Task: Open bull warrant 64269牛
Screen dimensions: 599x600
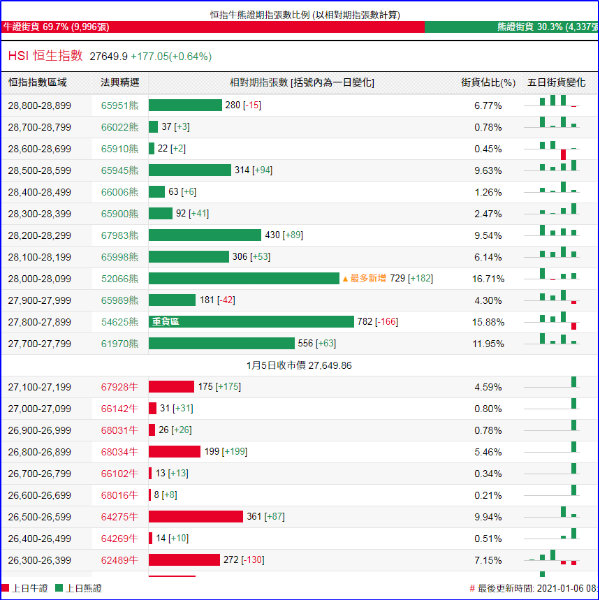Action: pyautogui.click(x=119, y=539)
